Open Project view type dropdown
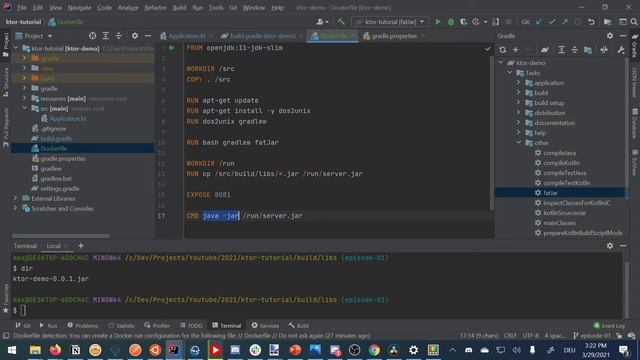The width and height of the screenshot is (640, 360). coord(34,36)
